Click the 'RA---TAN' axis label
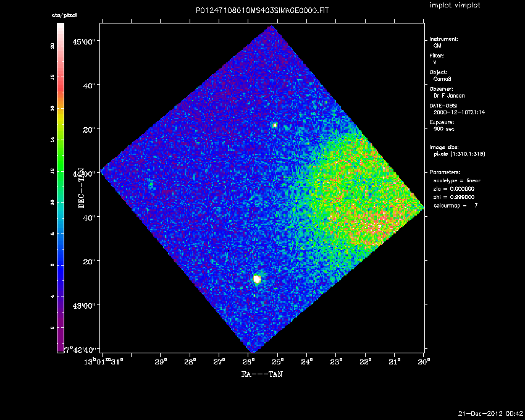 pyautogui.click(x=262, y=374)
